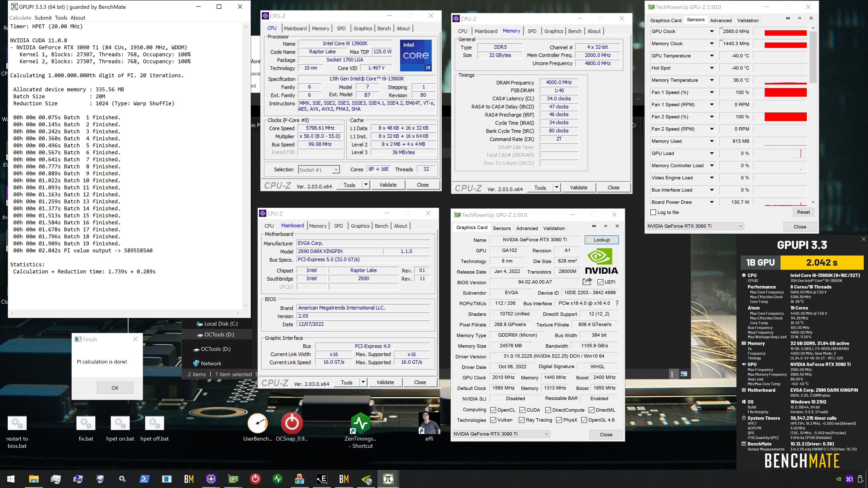
Task: Click green ZenTimings hexagon icon in taskbar
Action: [x=278, y=479]
